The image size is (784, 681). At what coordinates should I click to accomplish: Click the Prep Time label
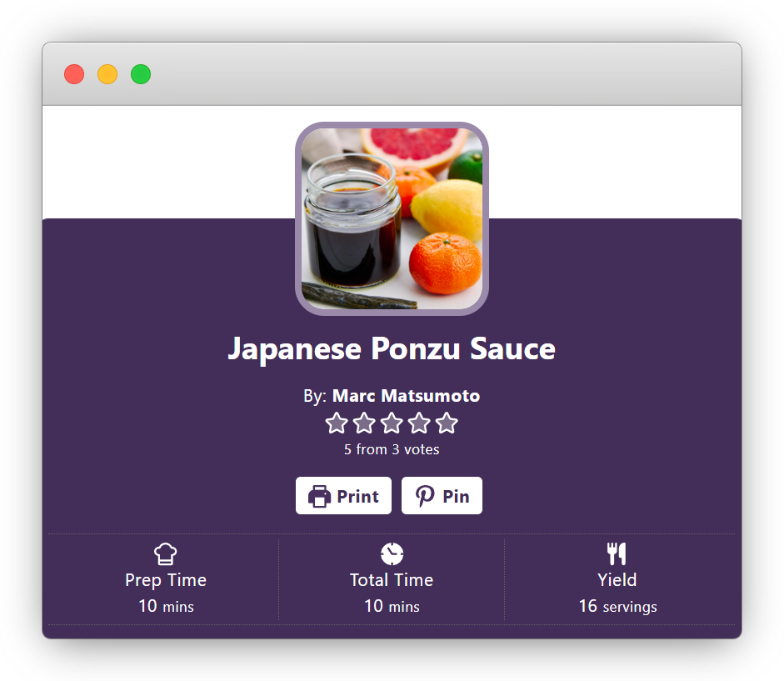166,580
